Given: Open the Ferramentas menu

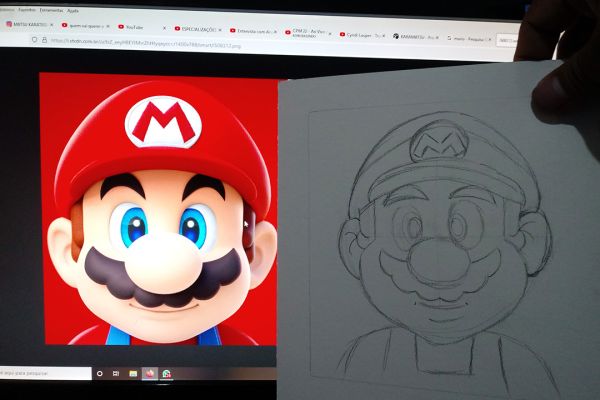Looking at the screenshot, I should click(x=52, y=9).
